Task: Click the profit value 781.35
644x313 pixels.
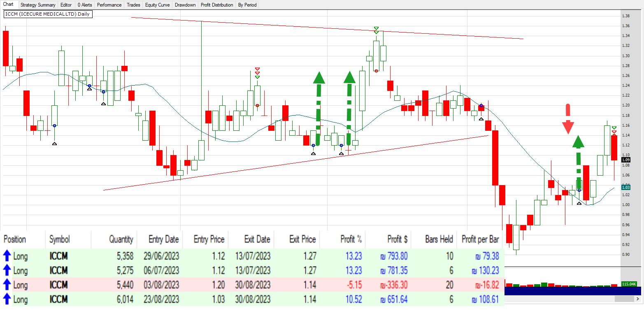Action: coord(394,271)
